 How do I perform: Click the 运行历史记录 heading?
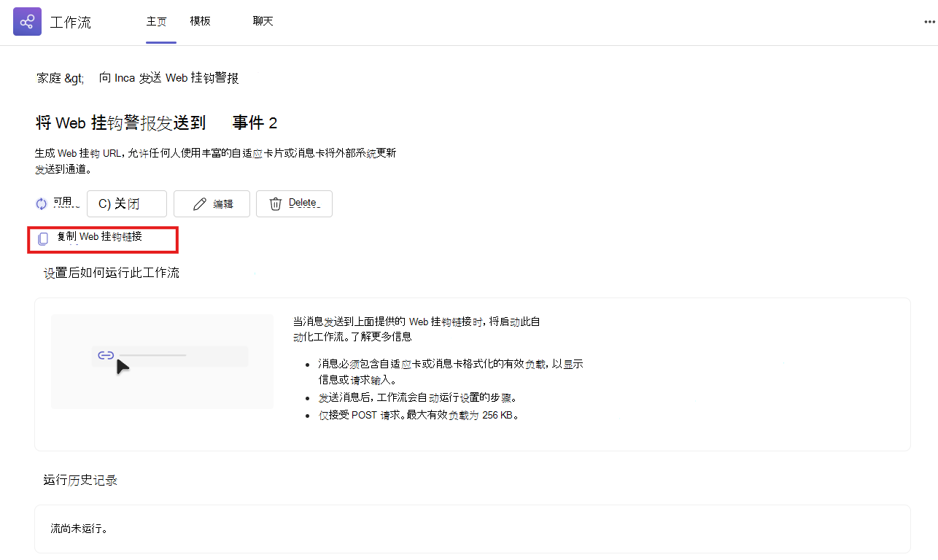(x=80, y=480)
